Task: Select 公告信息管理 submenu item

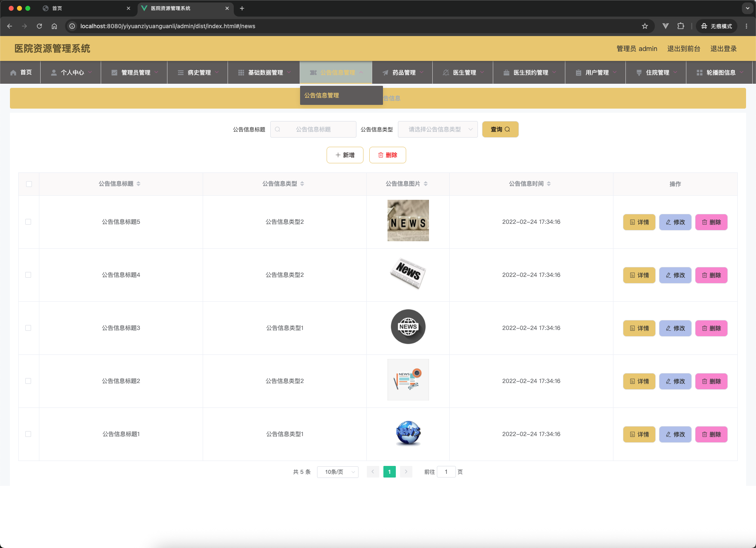Action: coord(342,95)
